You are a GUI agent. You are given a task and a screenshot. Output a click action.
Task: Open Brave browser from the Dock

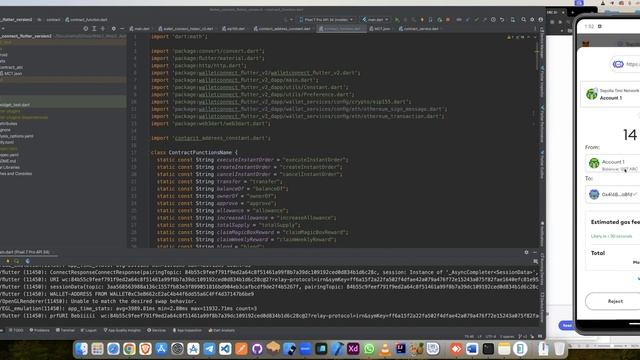click(x=145, y=349)
